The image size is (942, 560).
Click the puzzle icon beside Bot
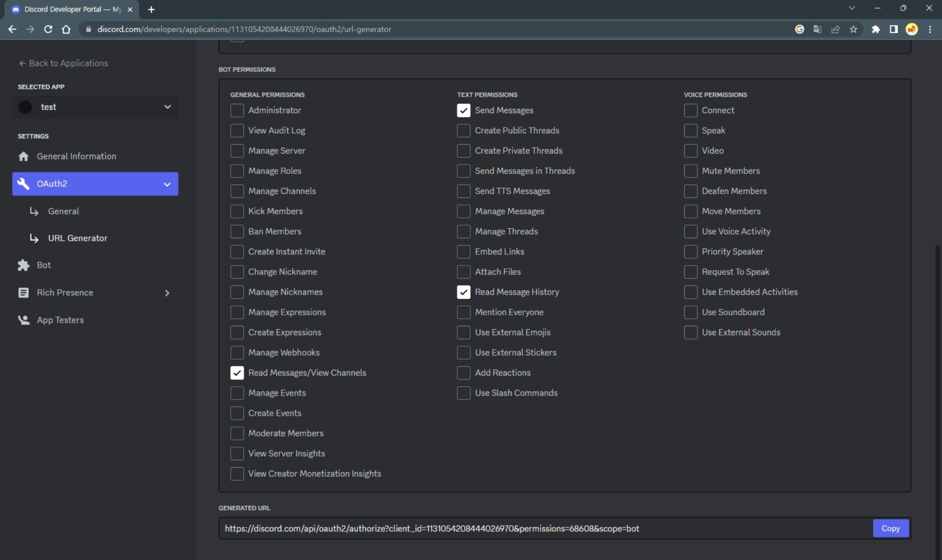click(x=24, y=265)
